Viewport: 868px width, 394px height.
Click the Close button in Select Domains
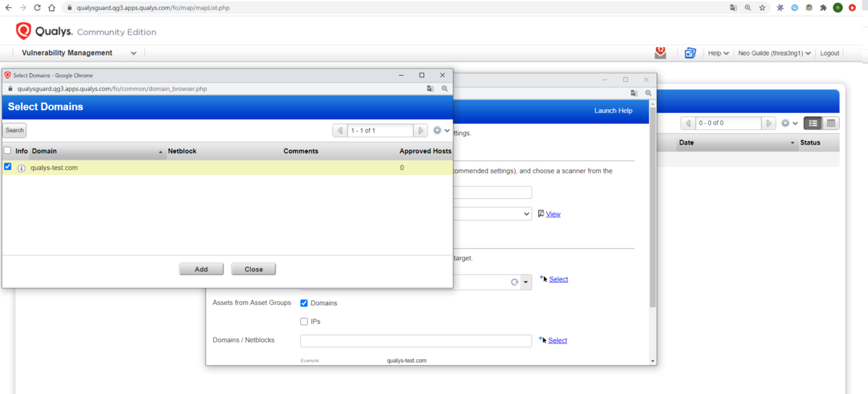pos(253,269)
